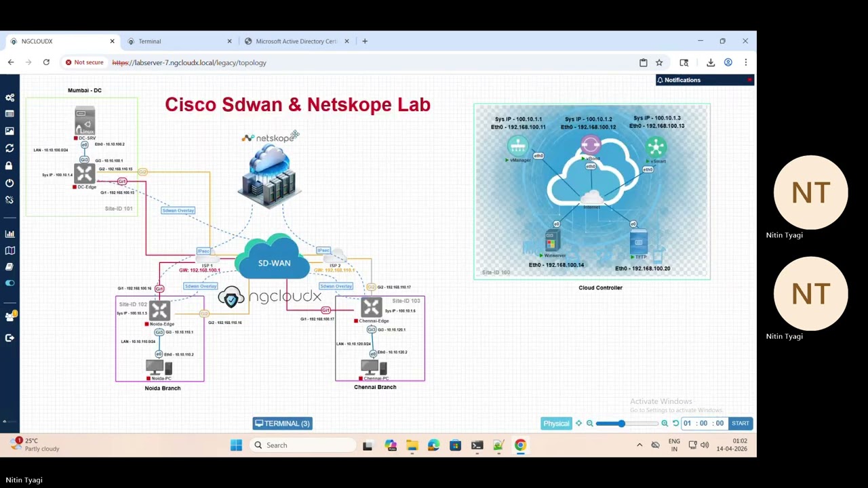Image resolution: width=868 pixels, height=488 pixels.
Task: Select the TFTP server node
Action: [x=639, y=243]
